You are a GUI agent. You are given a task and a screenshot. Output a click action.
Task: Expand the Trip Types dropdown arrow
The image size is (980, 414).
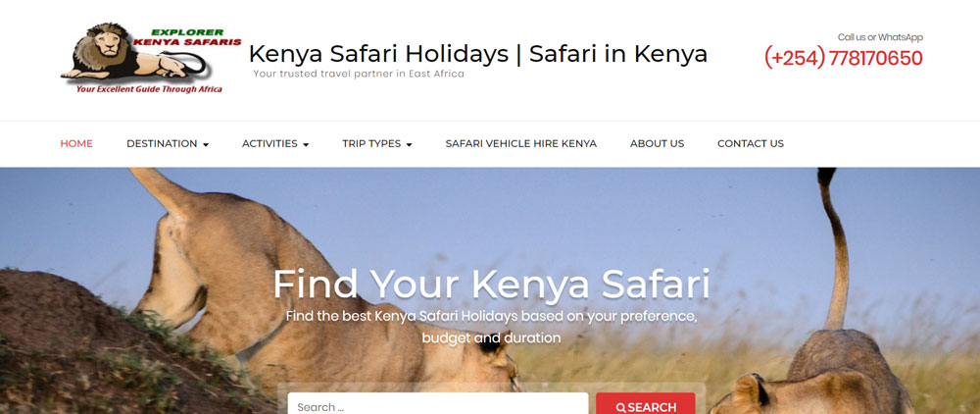[409, 144]
